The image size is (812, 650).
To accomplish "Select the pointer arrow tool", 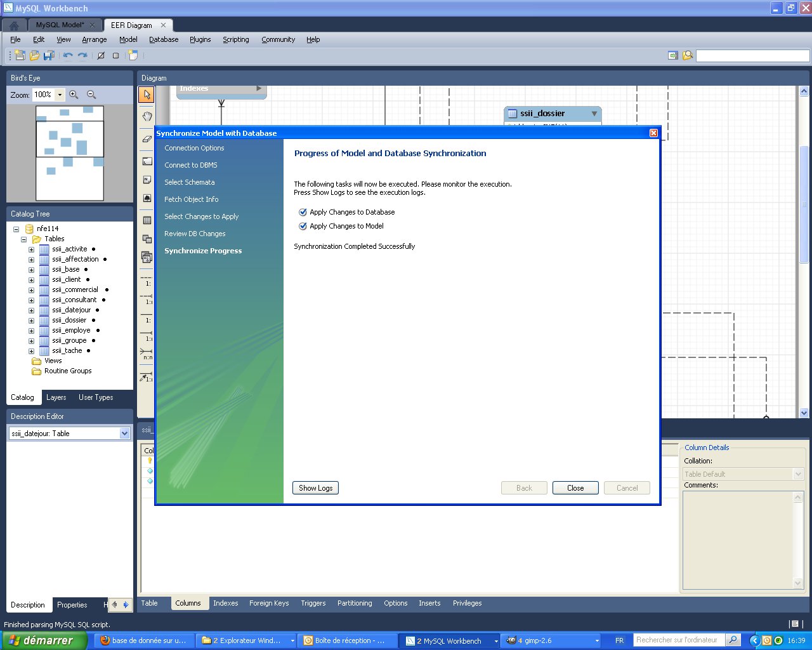I will pos(147,95).
